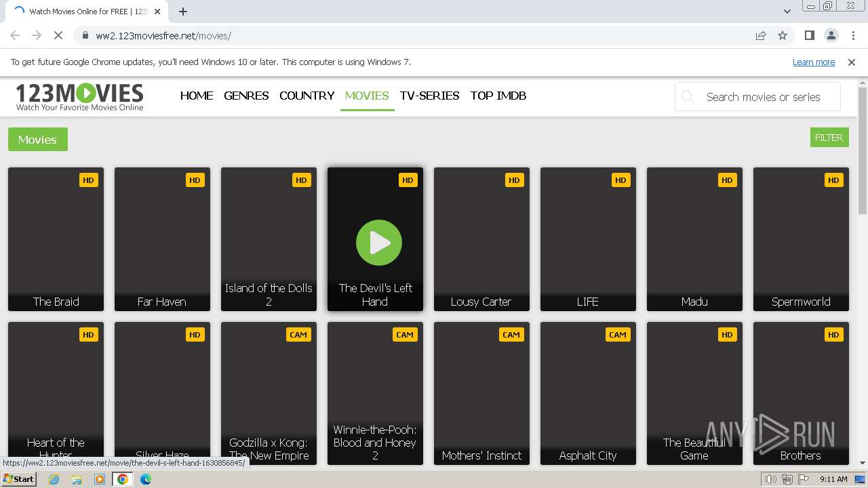Open the GENRES menu
The width and height of the screenshot is (868, 488).
[x=246, y=96]
